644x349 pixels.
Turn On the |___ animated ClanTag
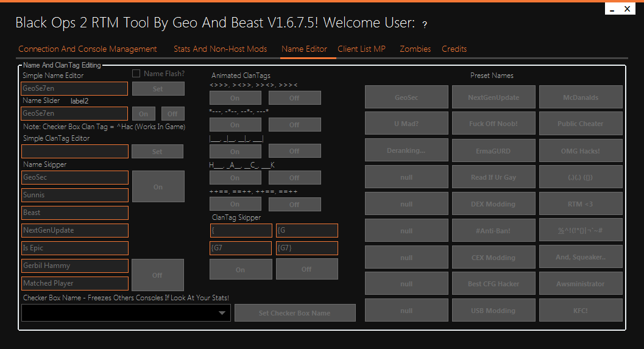click(235, 151)
